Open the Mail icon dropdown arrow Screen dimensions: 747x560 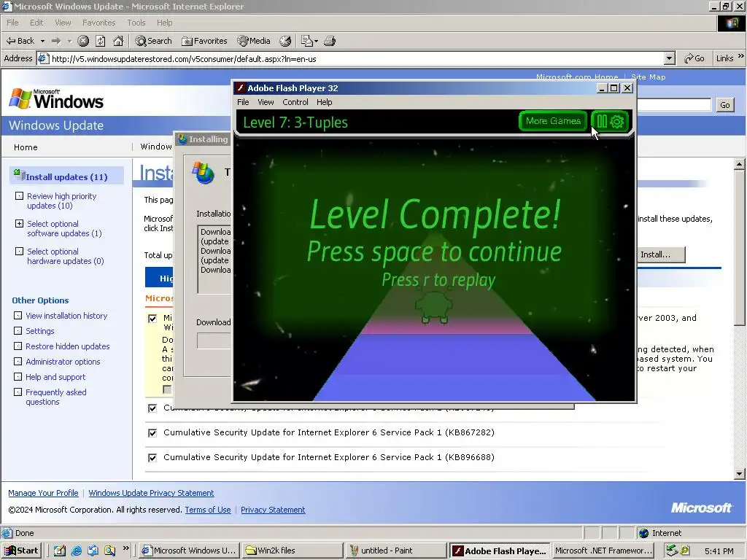316,41
